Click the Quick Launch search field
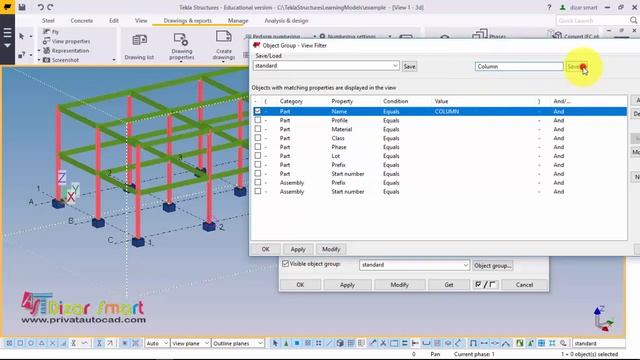 click(x=592, y=20)
